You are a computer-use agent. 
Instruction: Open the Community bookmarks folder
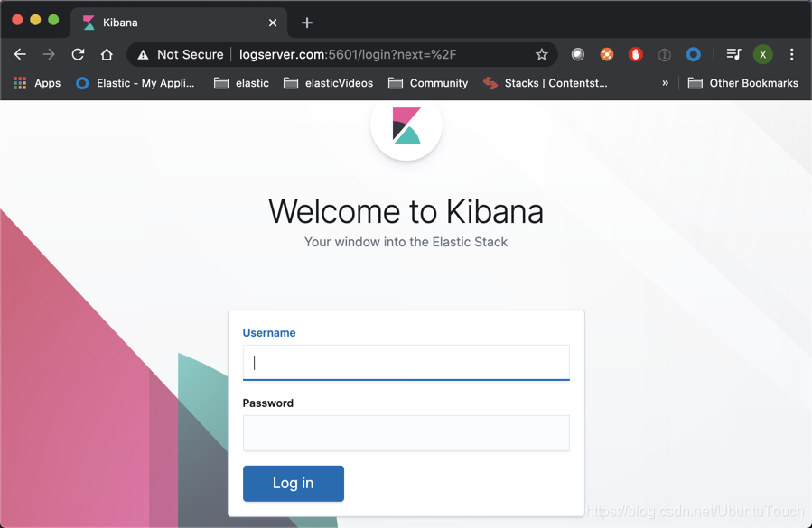[428, 83]
